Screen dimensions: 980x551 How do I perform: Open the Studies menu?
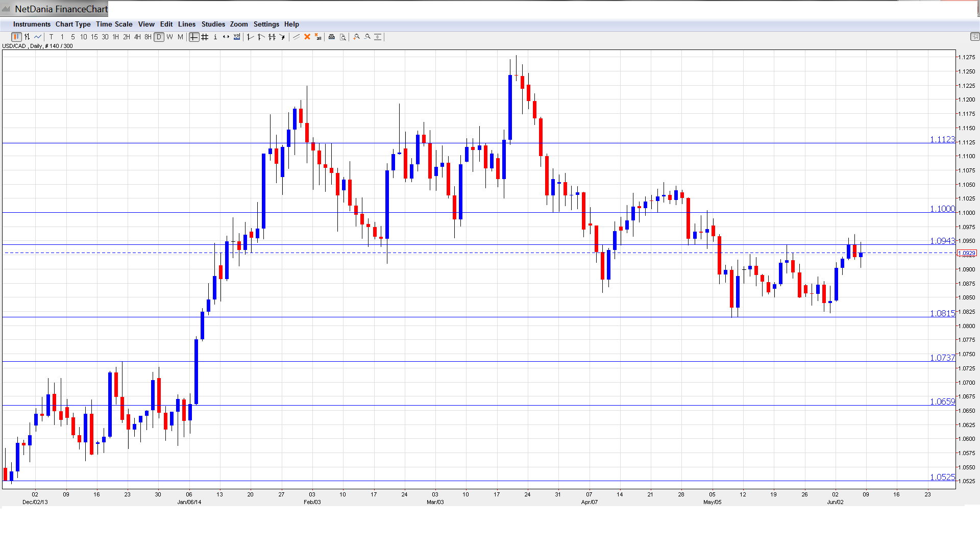click(x=213, y=24)
